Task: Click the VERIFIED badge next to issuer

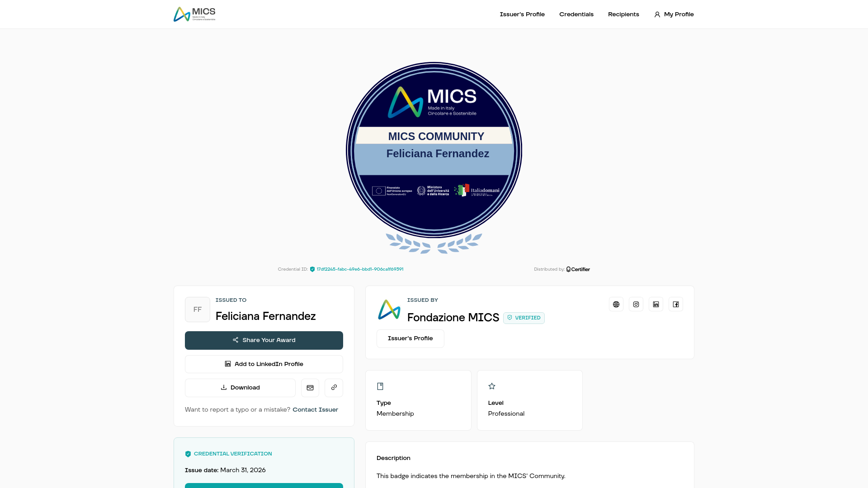Action: [524, 318]
